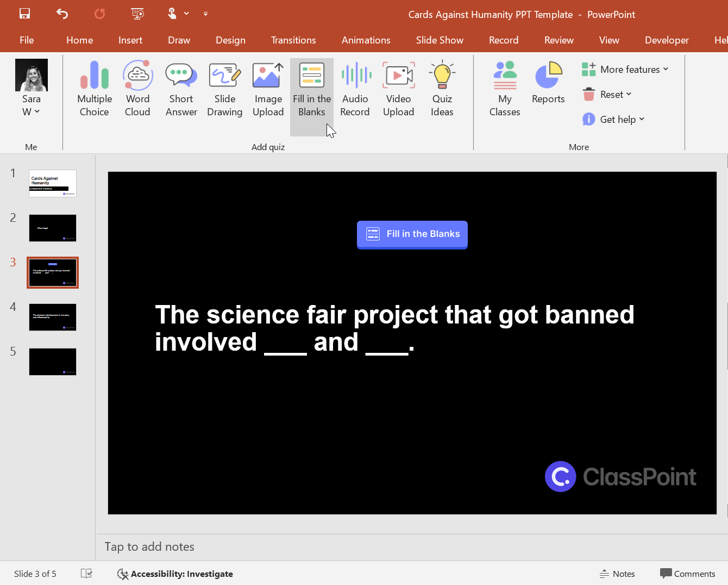Start slideshow from beginning icon in quick access

click(137, 14)
